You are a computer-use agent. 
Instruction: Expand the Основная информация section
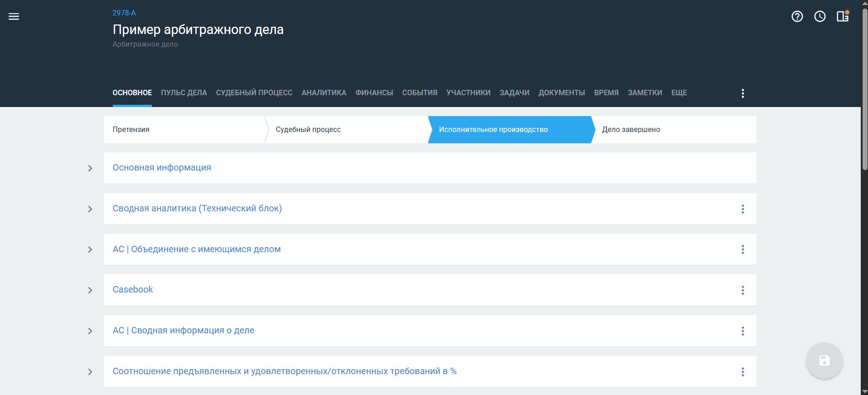coord(90,168)
